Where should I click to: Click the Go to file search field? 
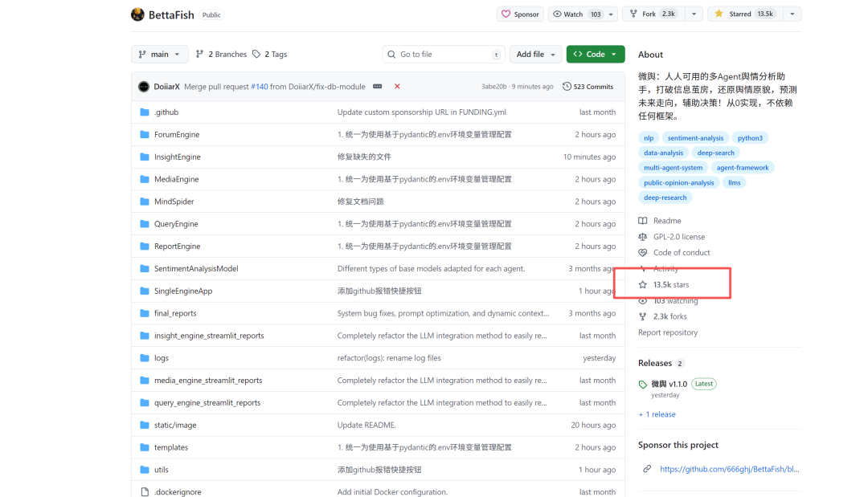[443, 54]
